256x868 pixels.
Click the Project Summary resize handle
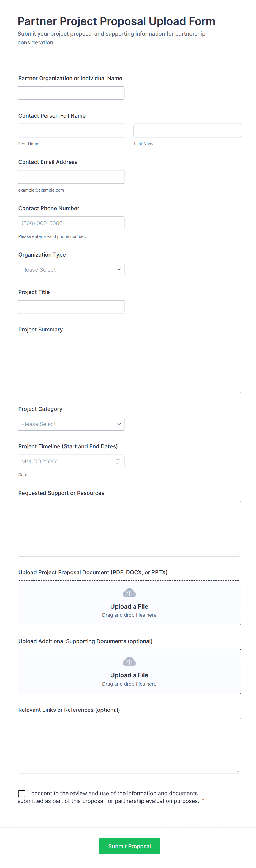[x=238, y=390]
